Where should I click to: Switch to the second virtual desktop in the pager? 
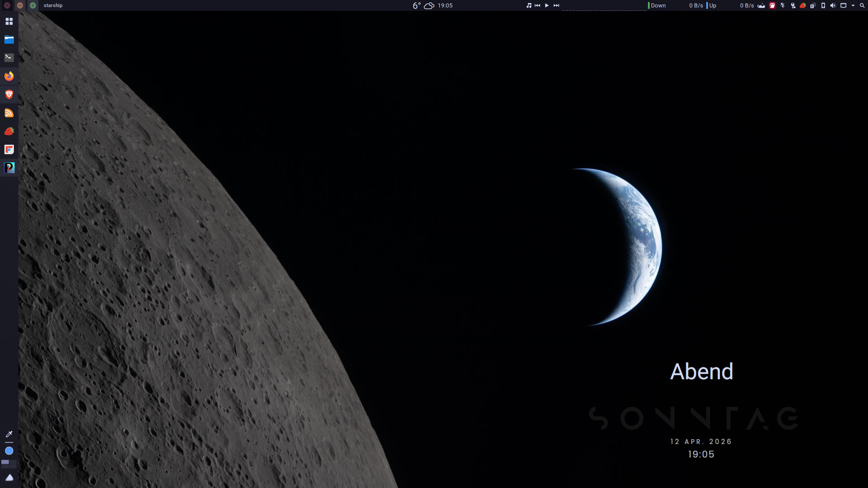13,463
